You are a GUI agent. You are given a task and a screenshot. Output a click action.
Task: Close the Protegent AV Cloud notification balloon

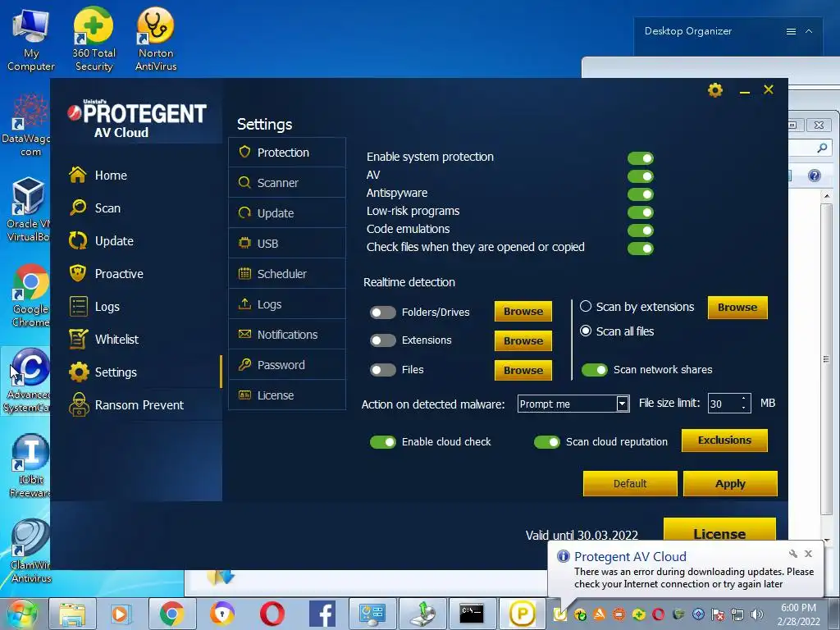808,554
